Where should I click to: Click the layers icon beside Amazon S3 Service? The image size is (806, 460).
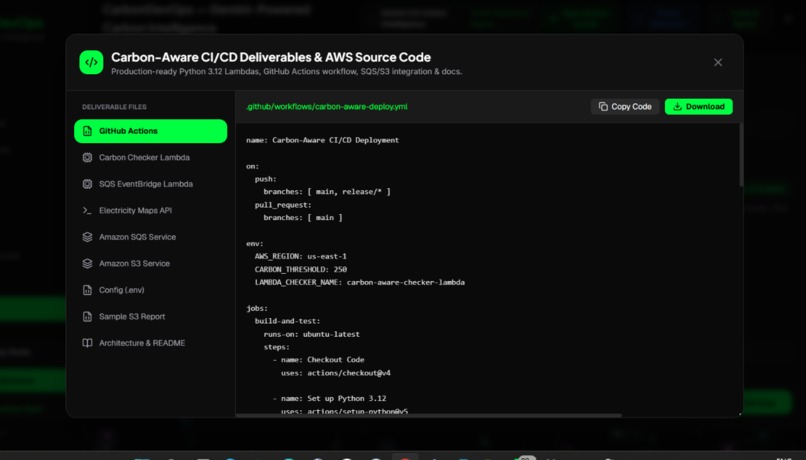[x=87, y=264]
